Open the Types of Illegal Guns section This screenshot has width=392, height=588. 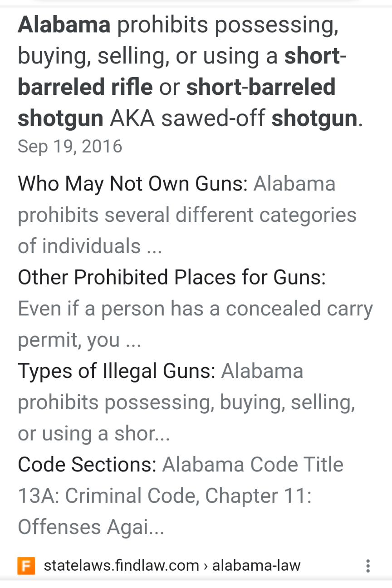pos(117,371)
